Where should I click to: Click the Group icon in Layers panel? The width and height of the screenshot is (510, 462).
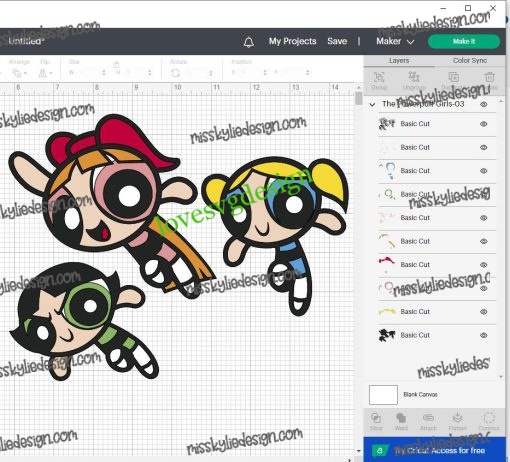(x=379, y=80)
